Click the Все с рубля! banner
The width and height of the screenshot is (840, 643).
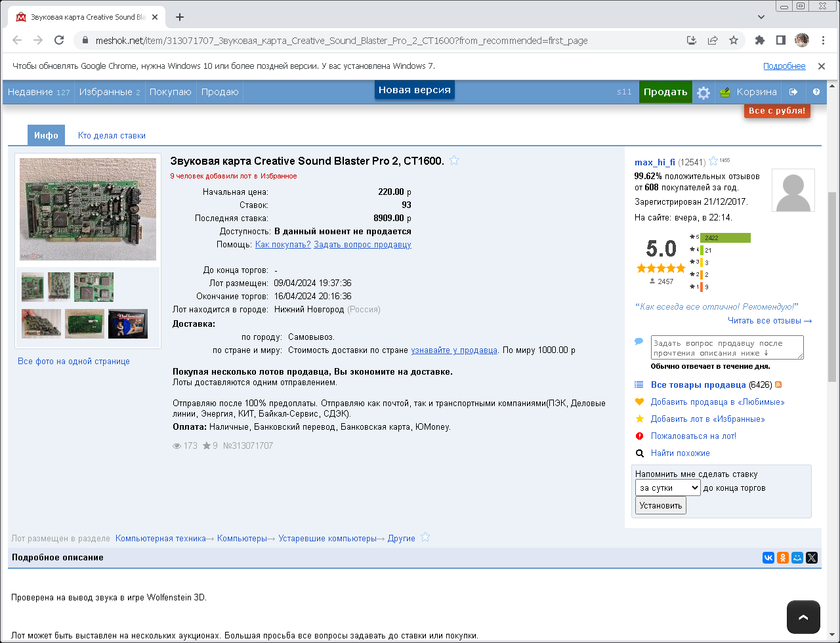(778, 111)
